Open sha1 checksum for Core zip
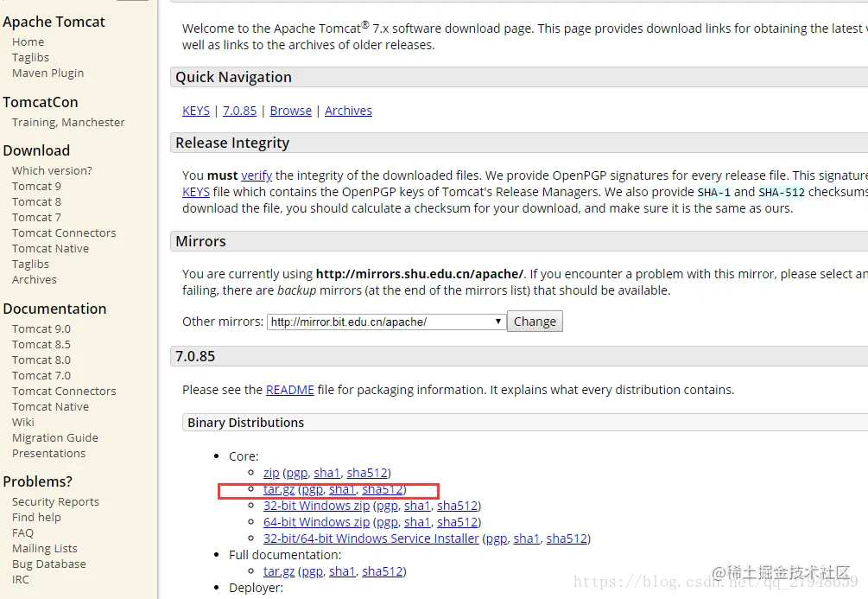The height and width of the screenshot is (599, 868). (326, 473)
